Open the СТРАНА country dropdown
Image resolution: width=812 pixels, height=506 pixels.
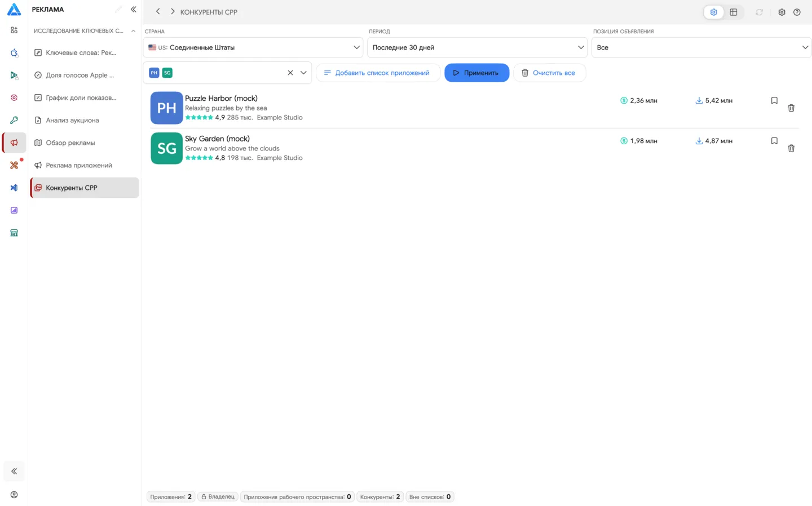point(253,47)
